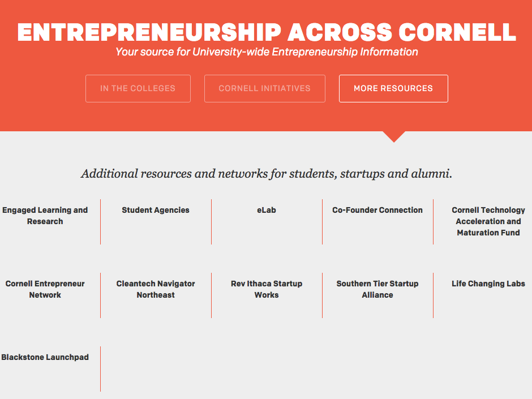Select the Southern Tier Startup Alliance link

377,289
